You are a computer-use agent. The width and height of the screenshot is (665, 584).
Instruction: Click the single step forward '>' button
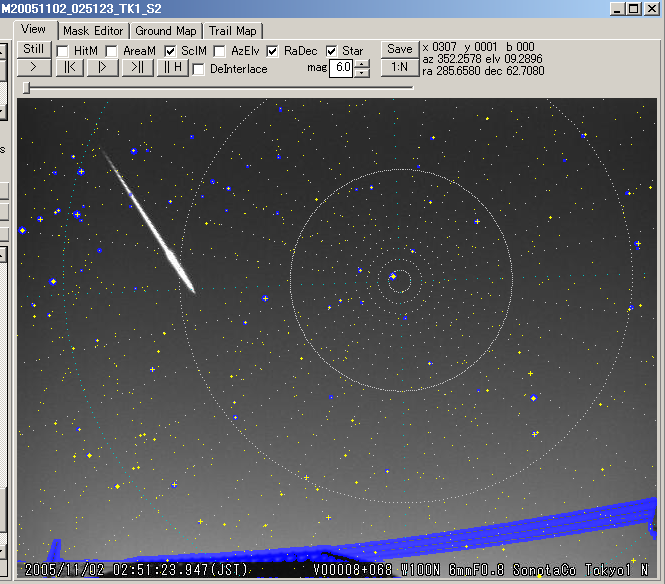33,68
